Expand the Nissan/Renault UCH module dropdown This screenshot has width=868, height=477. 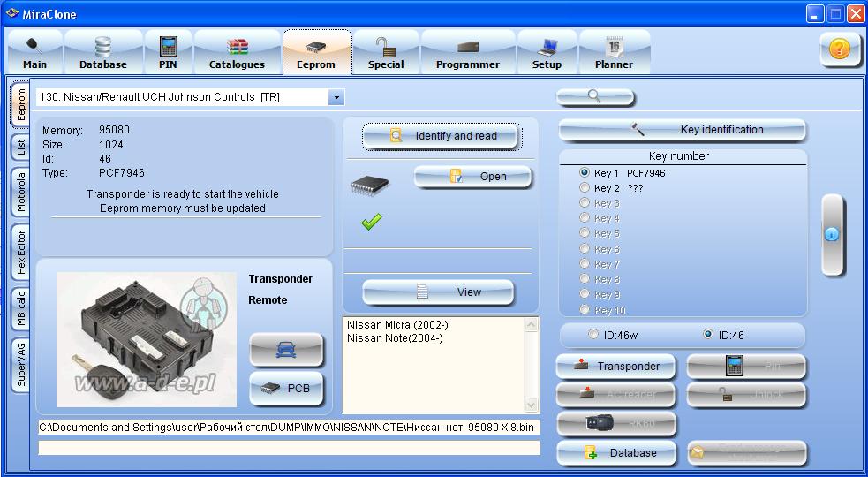pyautogui.click(x=336, y=97)
